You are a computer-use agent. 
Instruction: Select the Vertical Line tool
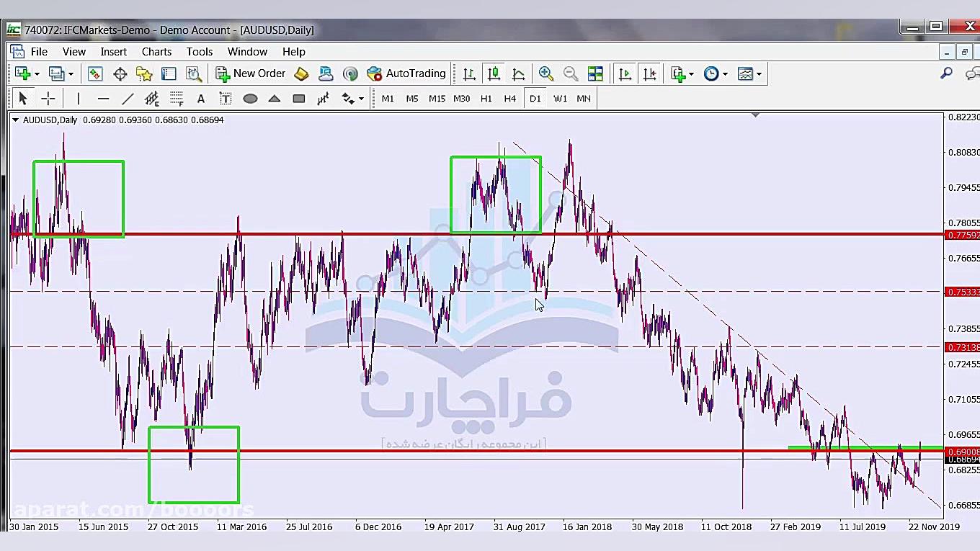point(78,99)
